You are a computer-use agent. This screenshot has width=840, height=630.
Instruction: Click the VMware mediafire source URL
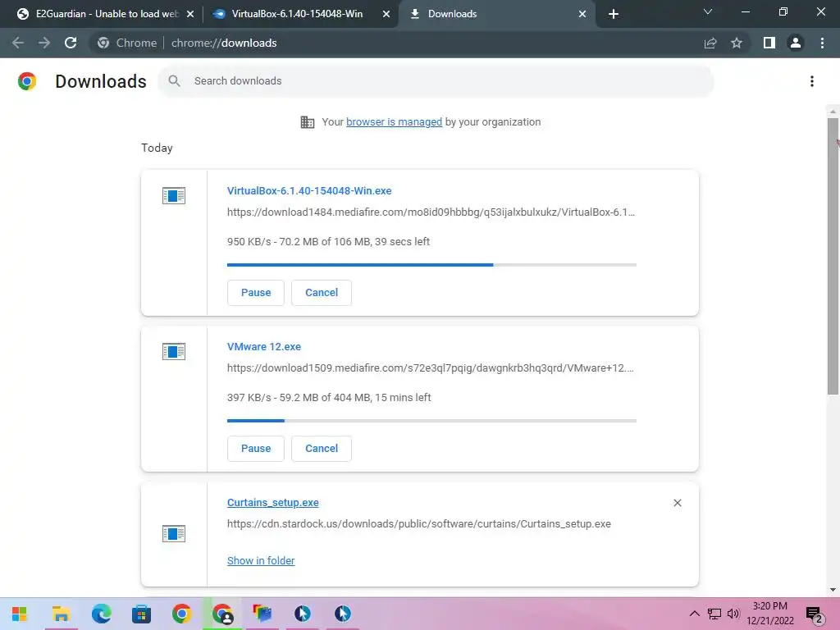[x=430, y=368]
